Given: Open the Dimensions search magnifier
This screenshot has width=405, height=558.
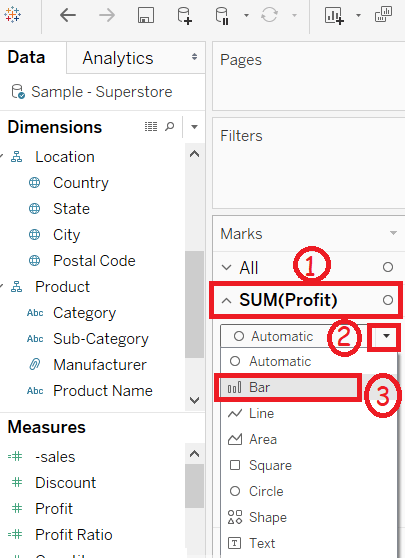Looking at the screenshot, I should click(x=170, y=126).
